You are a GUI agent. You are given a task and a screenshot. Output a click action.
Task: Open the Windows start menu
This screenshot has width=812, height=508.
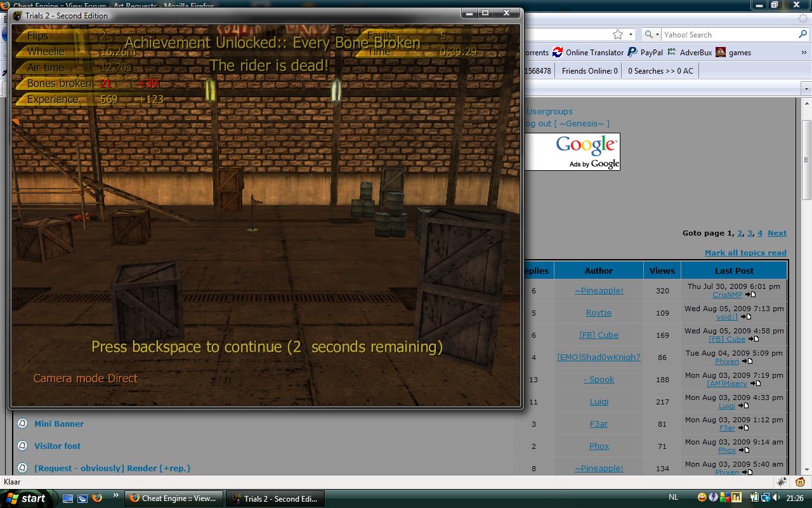click(x=28, y=498)
